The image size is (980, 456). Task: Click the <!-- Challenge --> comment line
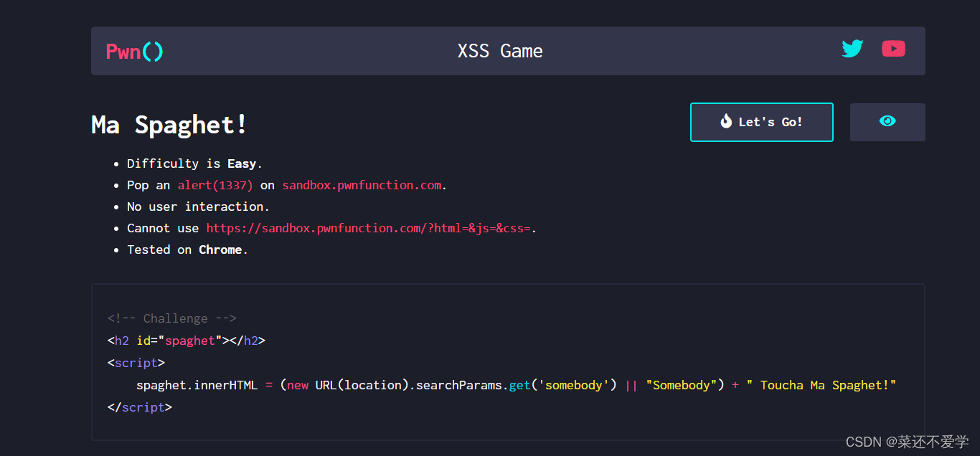[x=172, y=318]
